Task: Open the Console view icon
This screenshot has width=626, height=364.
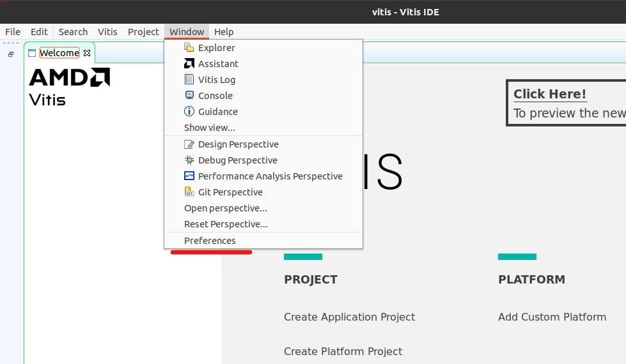Action: pos(189,96)
